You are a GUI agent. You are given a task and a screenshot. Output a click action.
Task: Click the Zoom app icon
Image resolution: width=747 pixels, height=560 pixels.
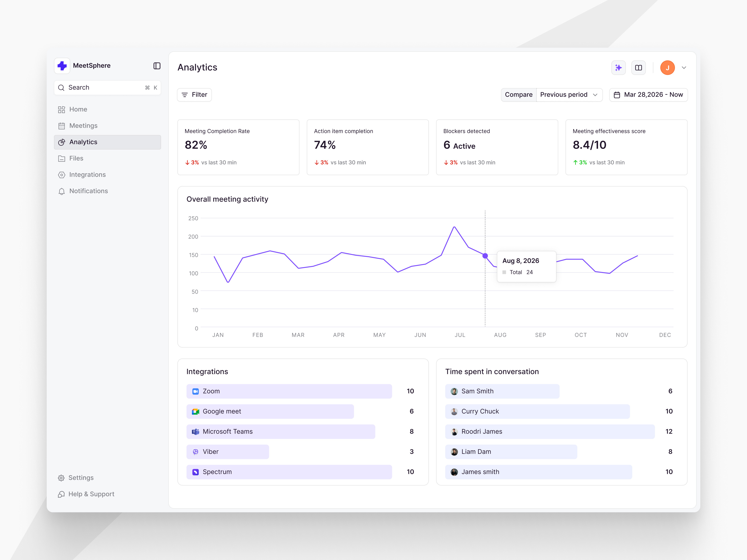[x=196, y=392]
